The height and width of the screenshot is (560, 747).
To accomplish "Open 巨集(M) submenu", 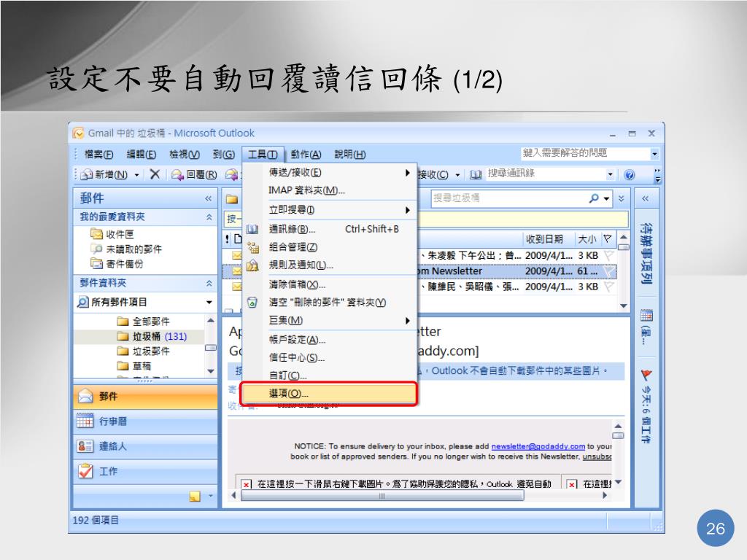I will click(329, 321).
